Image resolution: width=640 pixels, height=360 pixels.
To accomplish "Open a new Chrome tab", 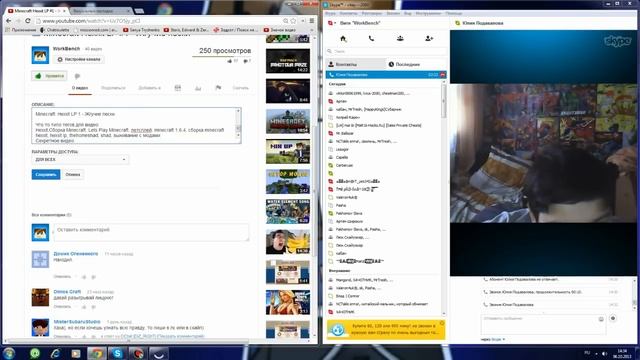I will [x=139, y=11].
